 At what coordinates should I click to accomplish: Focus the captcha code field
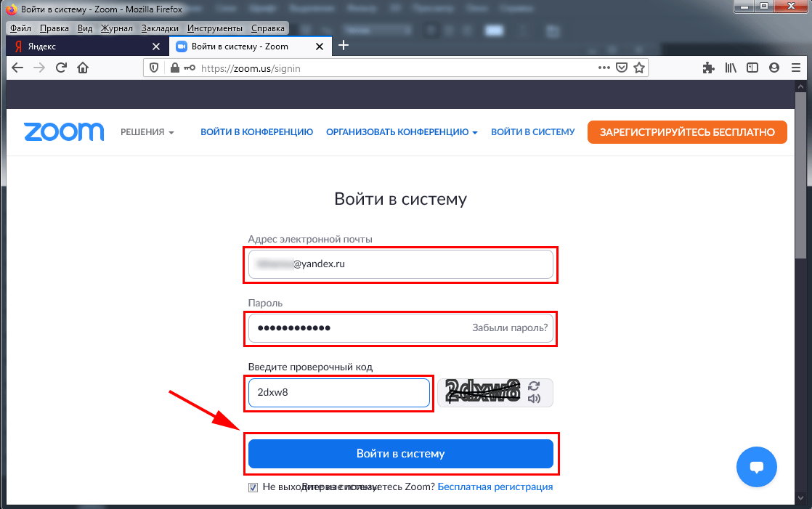pyautogui.click(x=339, y=393)
